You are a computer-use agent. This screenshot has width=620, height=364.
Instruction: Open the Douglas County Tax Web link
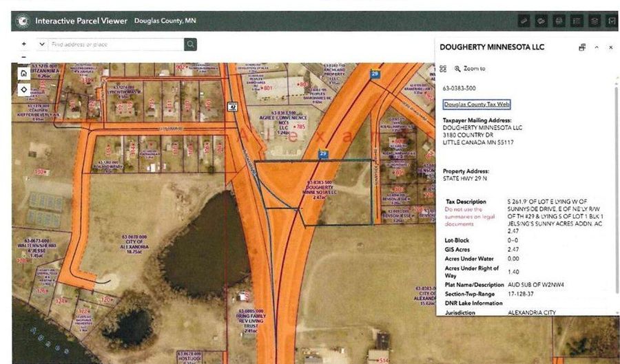coord(477,104)
